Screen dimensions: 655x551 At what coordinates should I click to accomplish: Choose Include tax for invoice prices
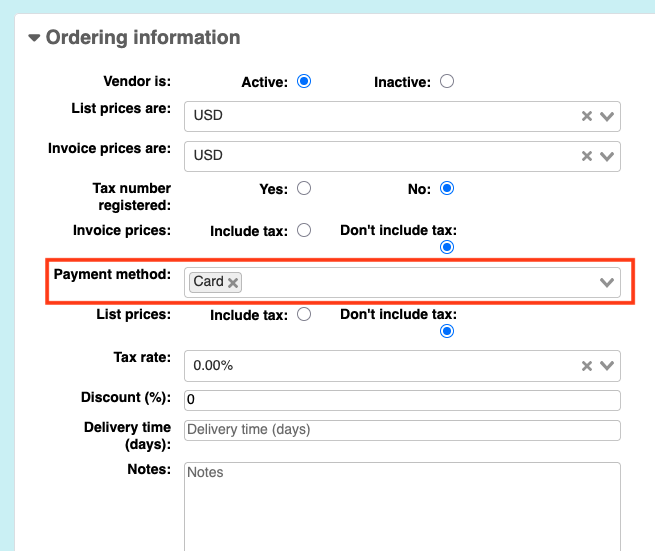click(x=304, y=230)
